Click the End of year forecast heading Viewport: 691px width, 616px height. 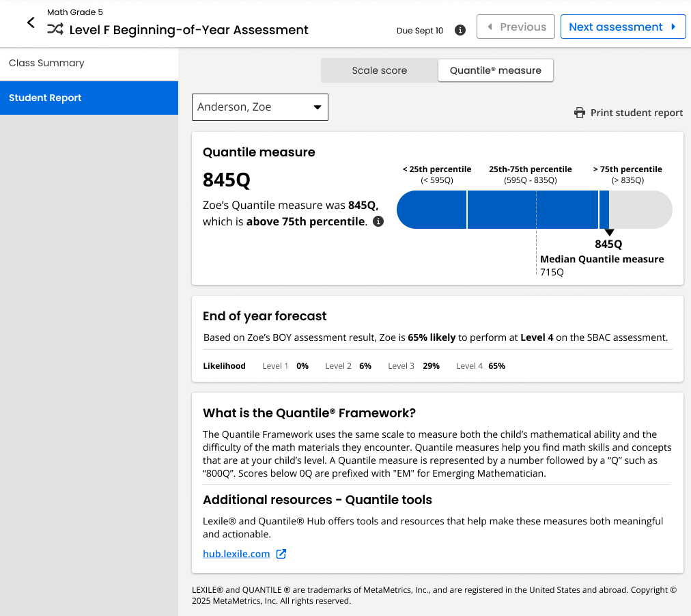pyautogui.click(x=264, y=316)
